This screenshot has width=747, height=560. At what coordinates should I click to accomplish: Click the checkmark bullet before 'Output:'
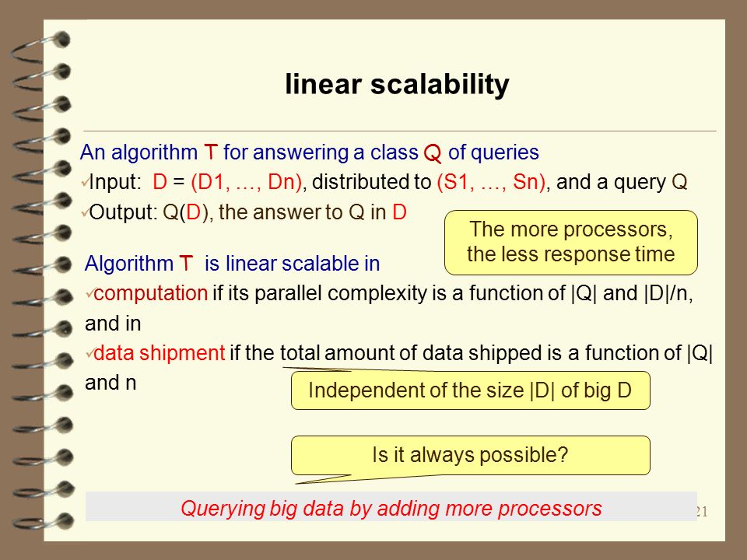[85, 212]
